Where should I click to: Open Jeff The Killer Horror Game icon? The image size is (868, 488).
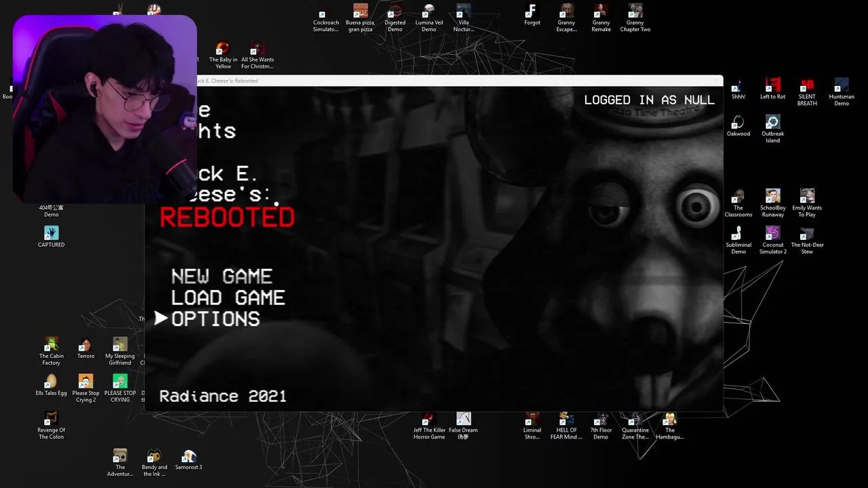pyautogui.click(x=429, y=426)
